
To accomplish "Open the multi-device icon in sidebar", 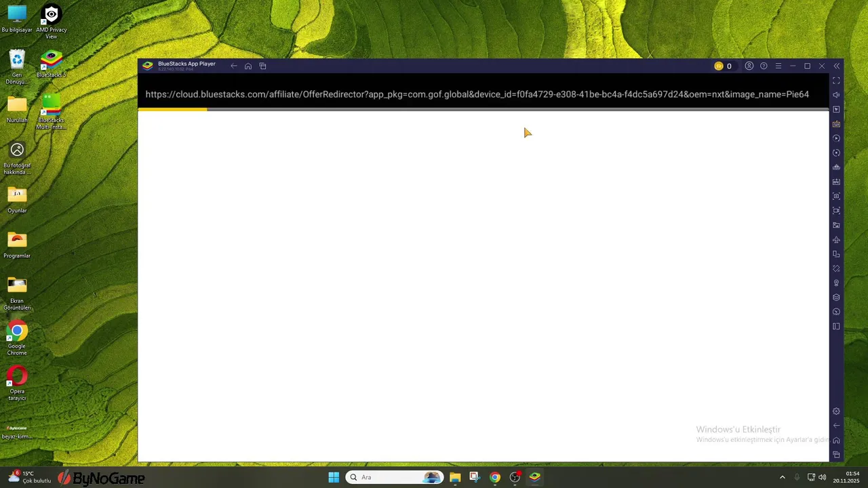I will [836, 254].
